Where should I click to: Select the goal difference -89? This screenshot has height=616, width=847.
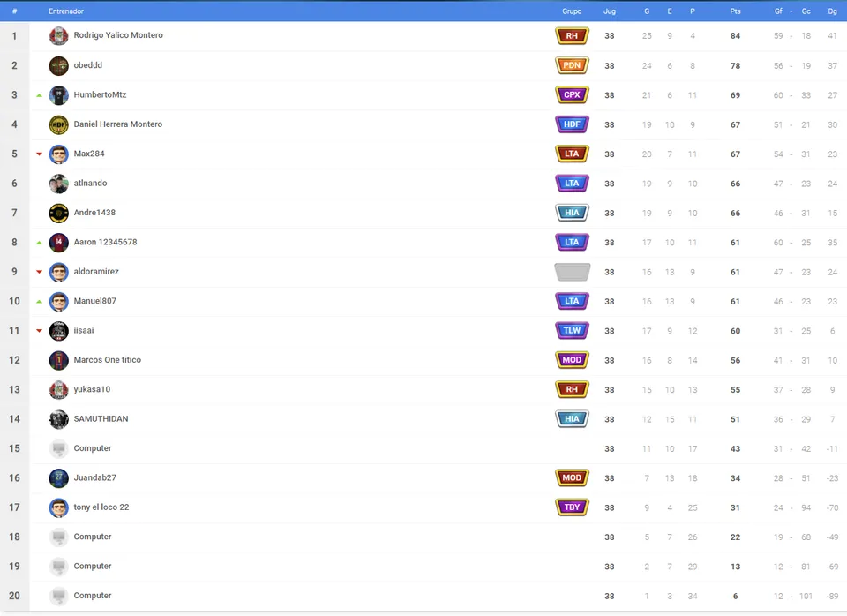(x=832, y=596)
